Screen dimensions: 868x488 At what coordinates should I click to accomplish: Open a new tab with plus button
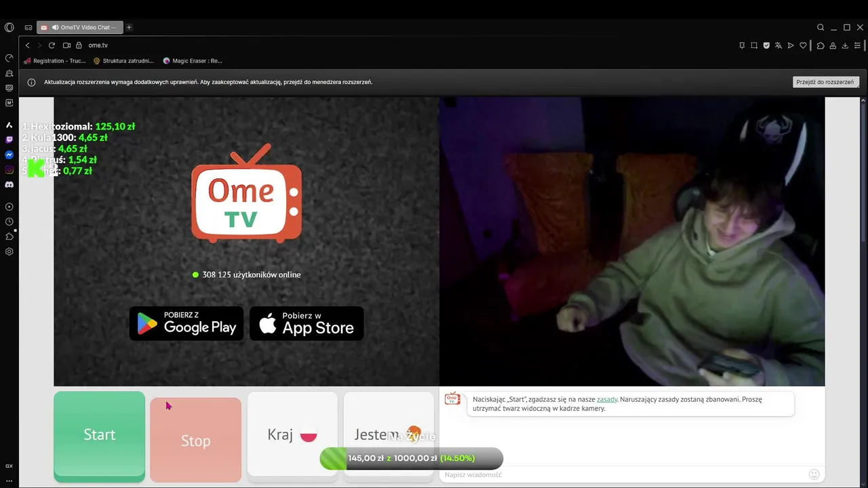(129, 28)
